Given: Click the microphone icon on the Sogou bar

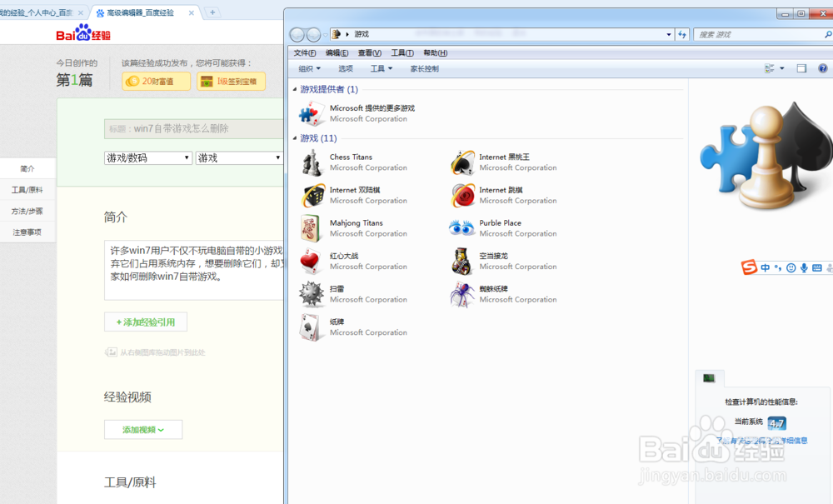Looking at the screenshot, I should pyautogui.click(x=804, y=267).
